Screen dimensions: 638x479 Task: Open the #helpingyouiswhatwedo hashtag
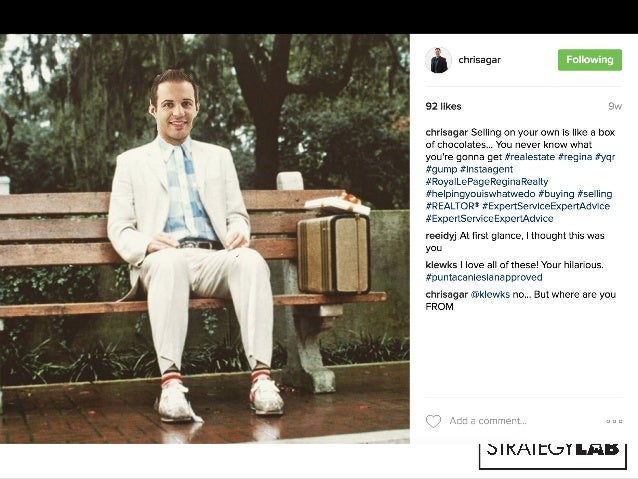[x=480, y=194]
